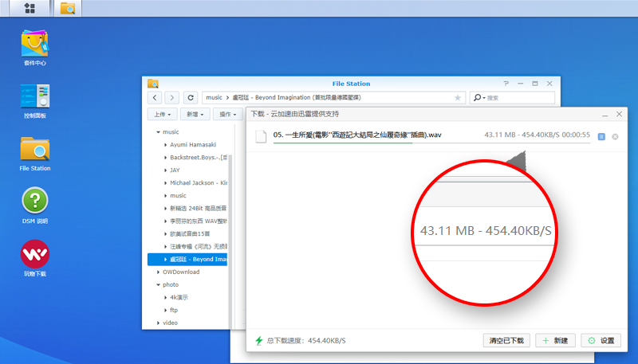Screen dimensions: 638x364
Task: Cancel the .wav download task
Action: [x=615, y=137]
